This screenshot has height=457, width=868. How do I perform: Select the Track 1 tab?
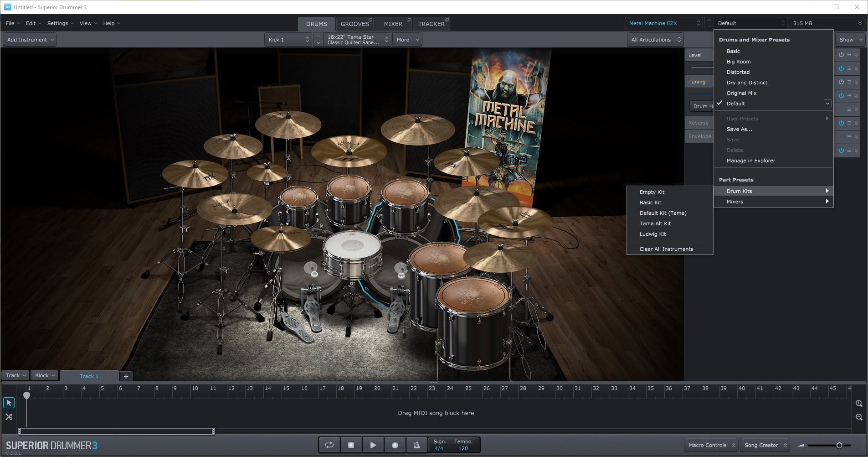coord(89,376)
